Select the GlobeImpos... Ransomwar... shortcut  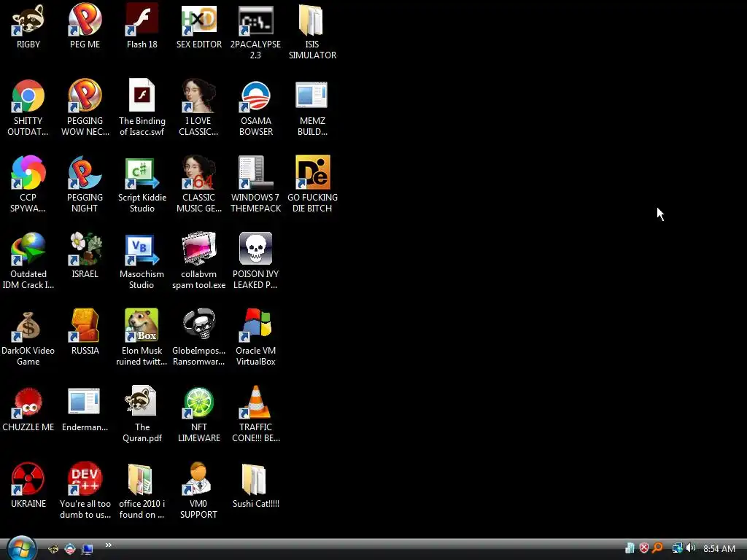198,325
